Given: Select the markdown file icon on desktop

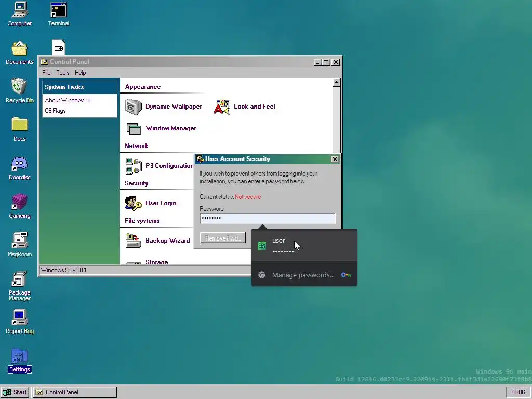Looking at the screenshot, I should coord(59,47).
